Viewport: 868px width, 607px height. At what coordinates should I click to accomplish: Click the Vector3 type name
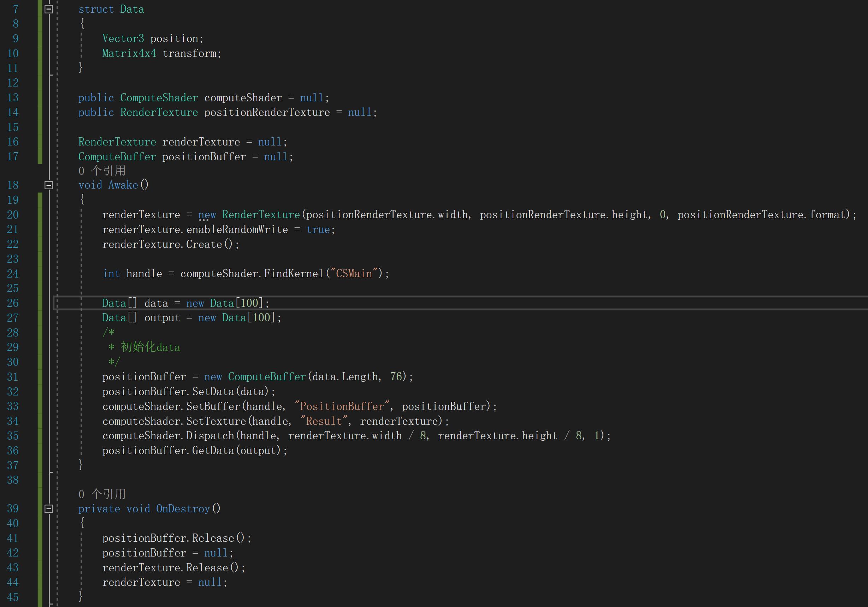coord(123,38)
